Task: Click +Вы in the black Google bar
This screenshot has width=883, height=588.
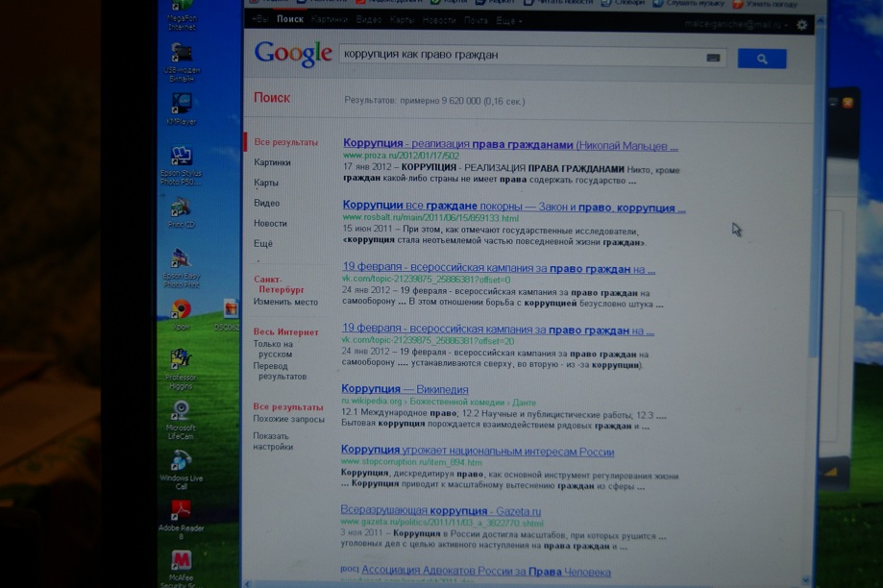Action: coord(259,19)
